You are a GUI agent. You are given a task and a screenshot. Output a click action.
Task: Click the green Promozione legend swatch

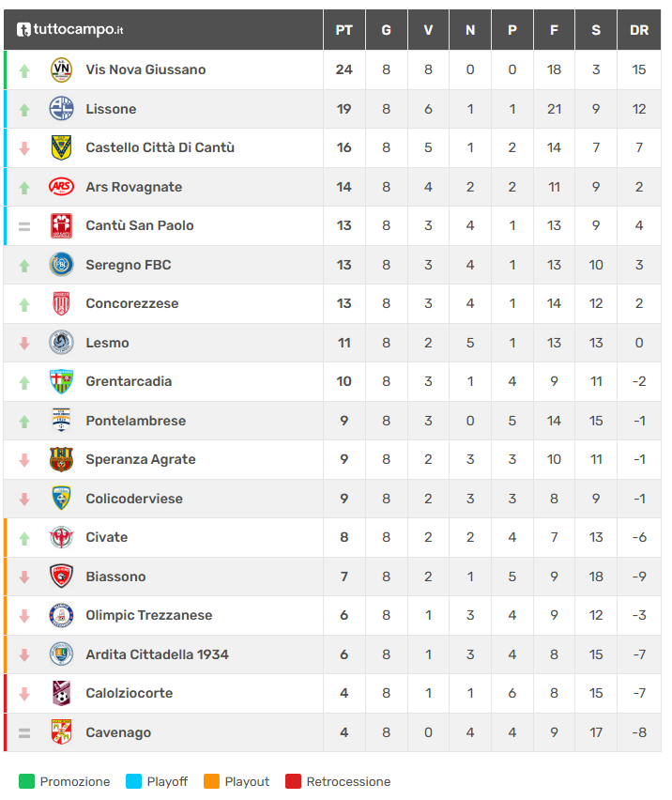[25, 781]
